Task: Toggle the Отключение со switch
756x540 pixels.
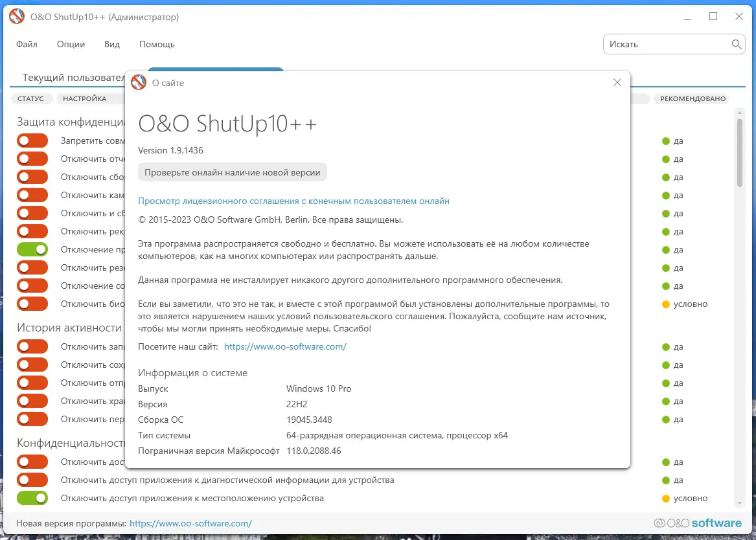Action: 32,286
